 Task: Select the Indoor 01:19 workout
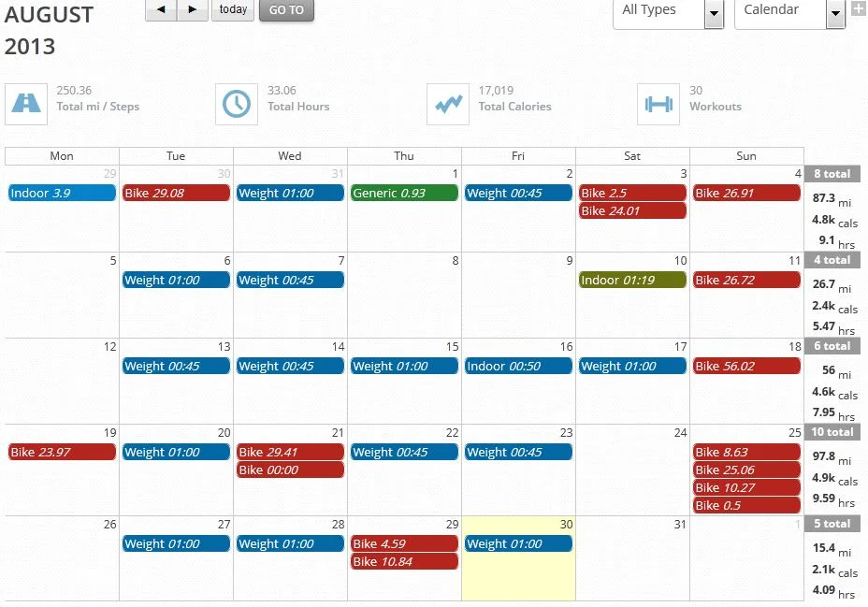coord(632,280)
